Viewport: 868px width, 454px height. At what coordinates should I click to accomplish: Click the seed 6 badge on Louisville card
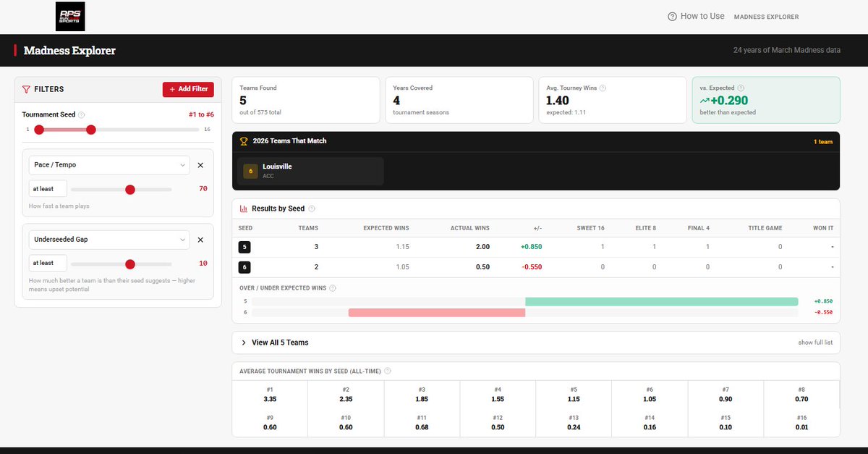click(x=250, y=171)
